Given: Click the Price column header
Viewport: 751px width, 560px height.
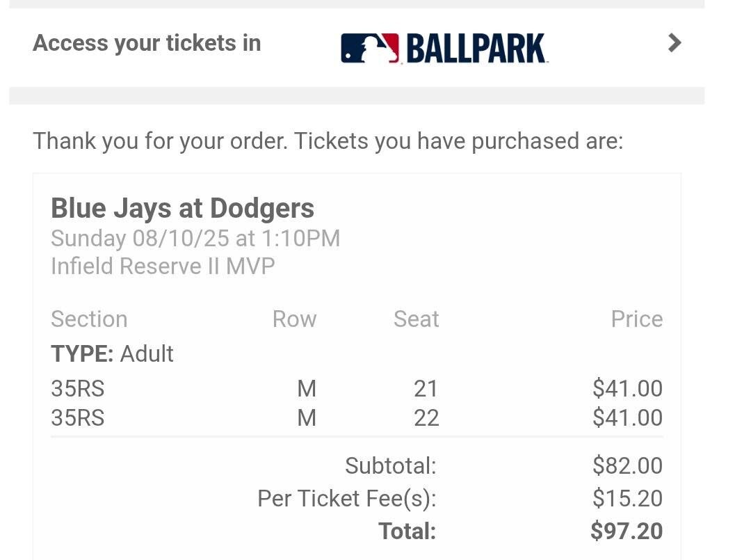Looking at the screenshot, I should coord(636,319).
